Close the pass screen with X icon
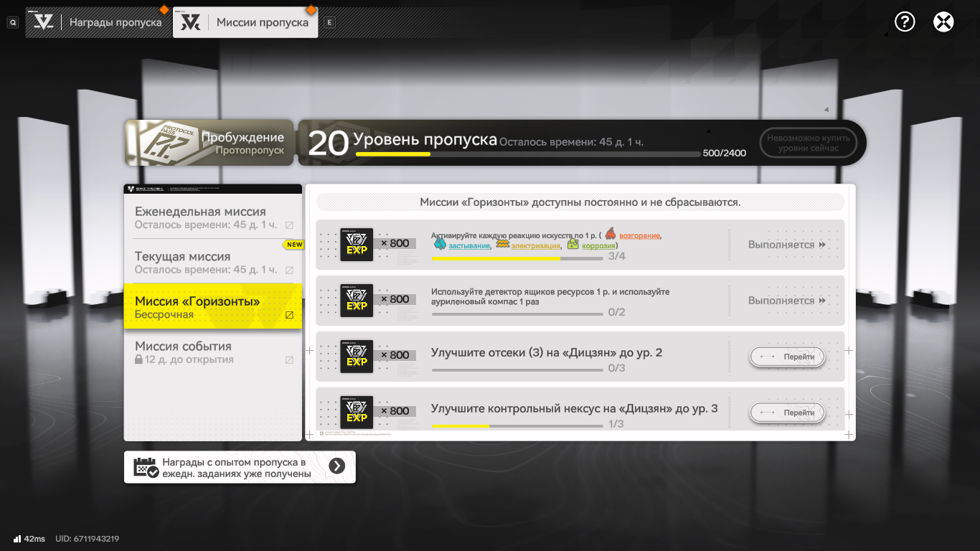The height and width of the screenshot is (551, 980). coord(943,22)
